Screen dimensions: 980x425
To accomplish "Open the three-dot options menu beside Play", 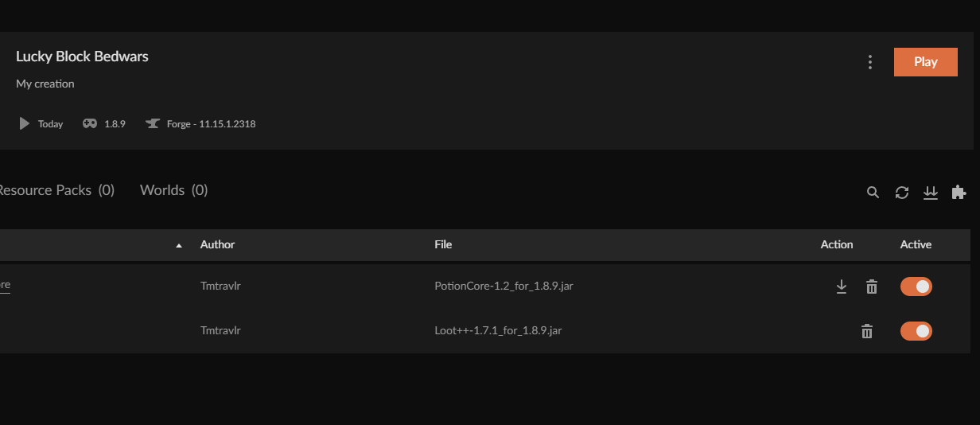I will (x=870, y=62).
